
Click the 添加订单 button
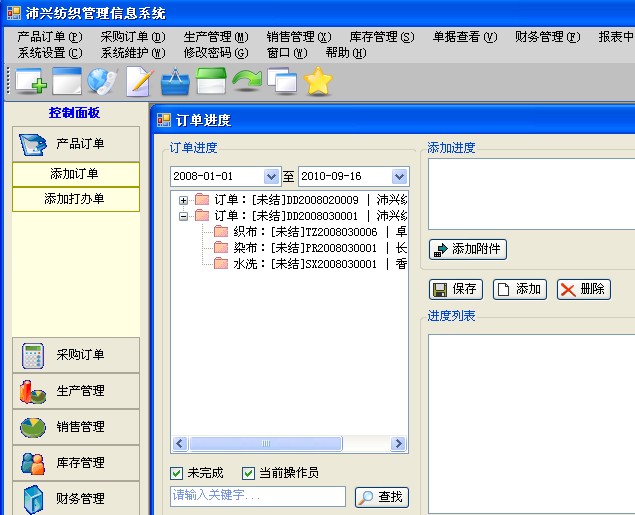76,174
